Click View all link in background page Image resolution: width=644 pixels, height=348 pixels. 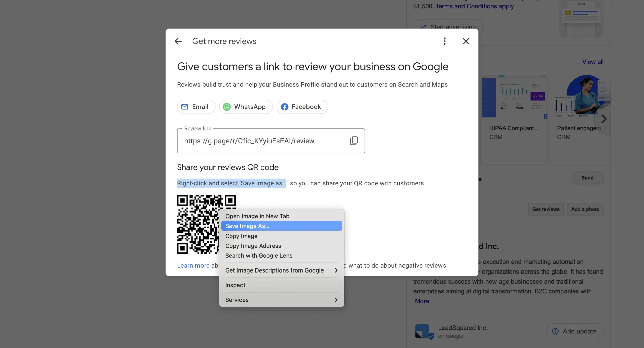pos(593,62)
